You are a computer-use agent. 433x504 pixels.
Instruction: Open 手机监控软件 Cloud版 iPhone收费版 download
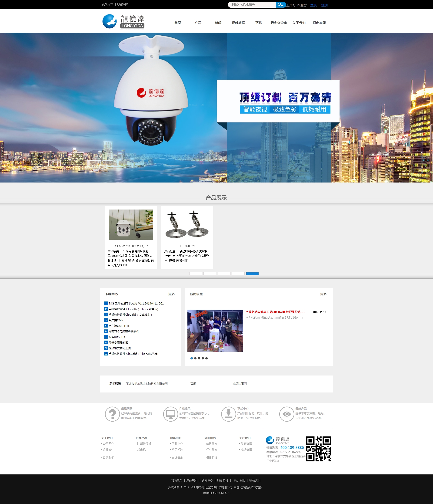point(133,309)
